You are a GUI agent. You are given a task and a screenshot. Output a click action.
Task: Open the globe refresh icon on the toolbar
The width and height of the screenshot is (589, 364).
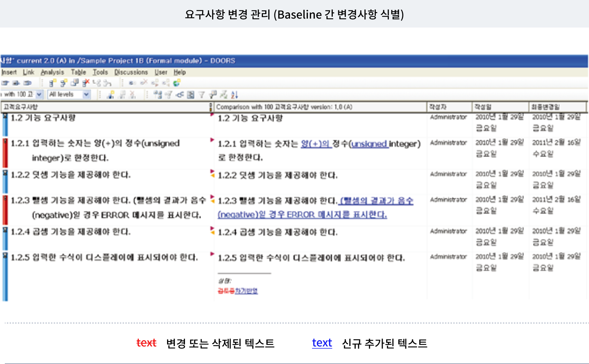click(176, 83)
